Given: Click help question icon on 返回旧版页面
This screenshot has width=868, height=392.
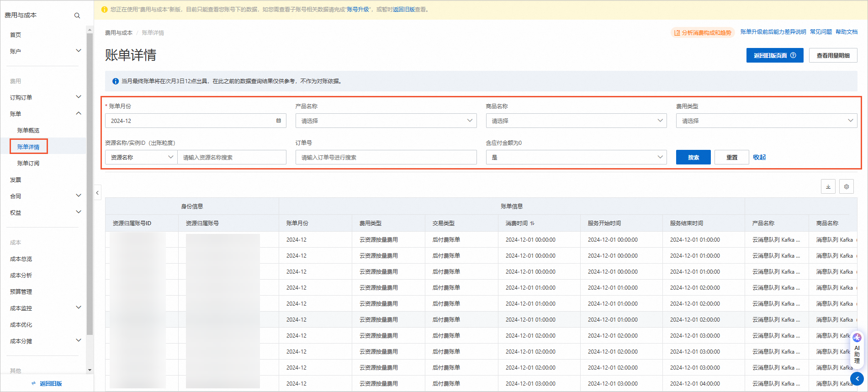Looking at the screenshot, I should 793,55.
